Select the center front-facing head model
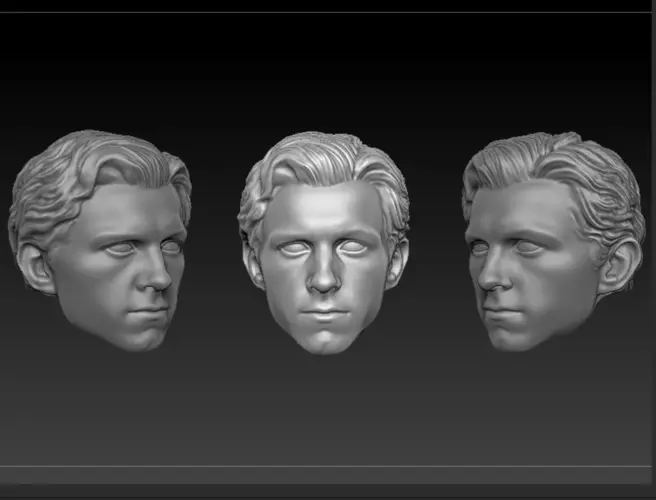 coord(323,243)
